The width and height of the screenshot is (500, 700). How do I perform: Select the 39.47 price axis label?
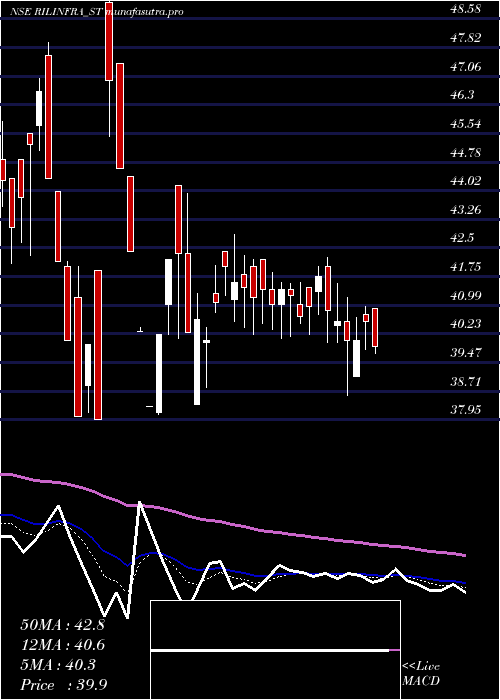click(x=466, y=353)
